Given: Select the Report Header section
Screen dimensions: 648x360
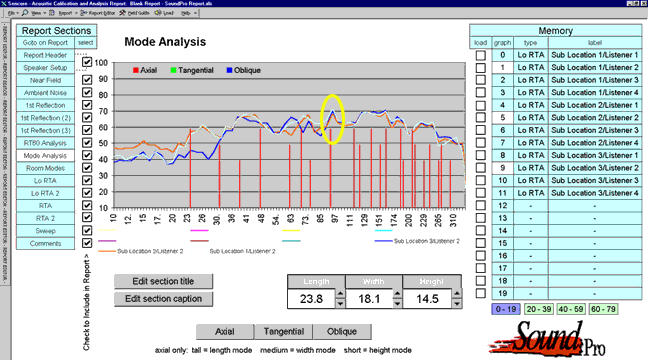Looking at the screenshot, I should tap(45, 55).
